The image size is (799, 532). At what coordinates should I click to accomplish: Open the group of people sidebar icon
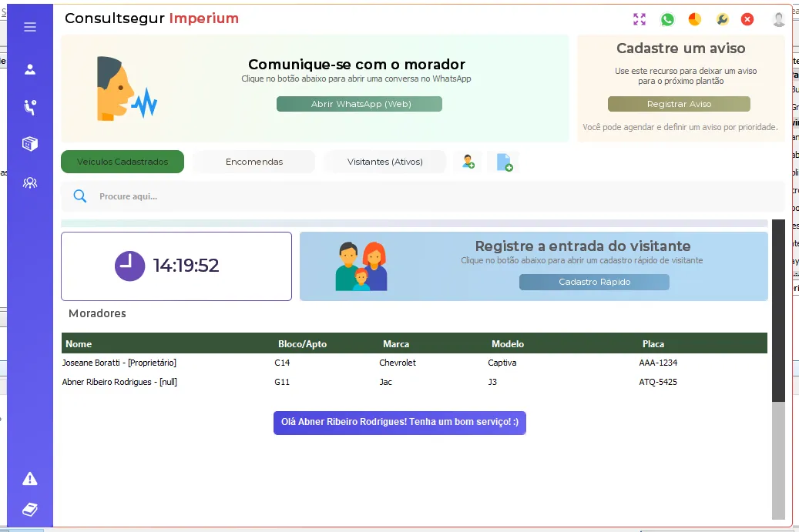[30, 182]
